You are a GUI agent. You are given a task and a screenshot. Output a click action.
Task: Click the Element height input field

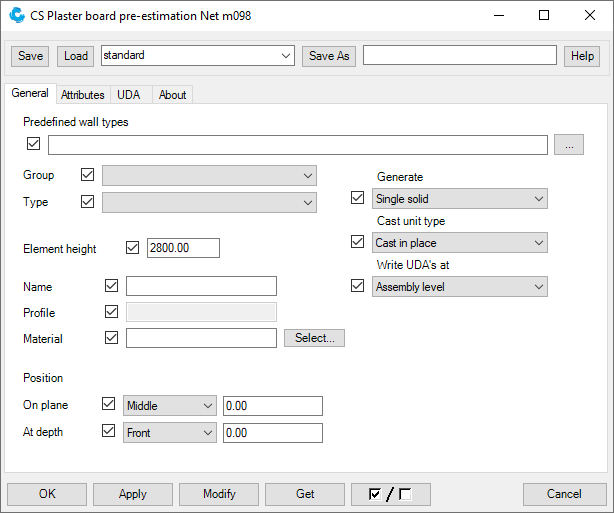click(182, 248)
